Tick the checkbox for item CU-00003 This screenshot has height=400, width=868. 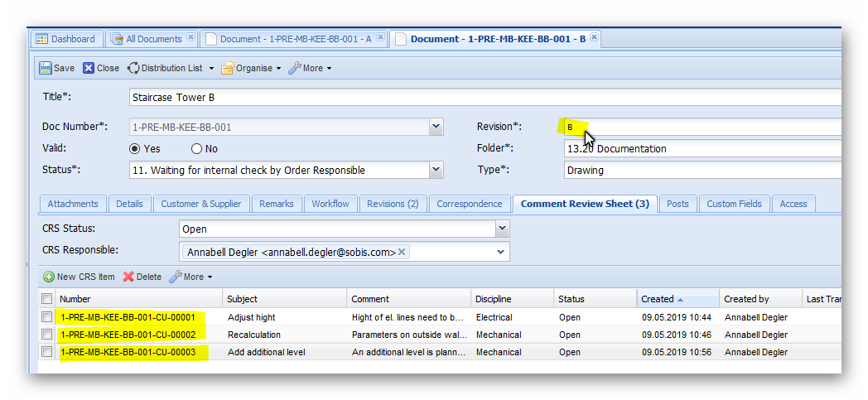47,352
